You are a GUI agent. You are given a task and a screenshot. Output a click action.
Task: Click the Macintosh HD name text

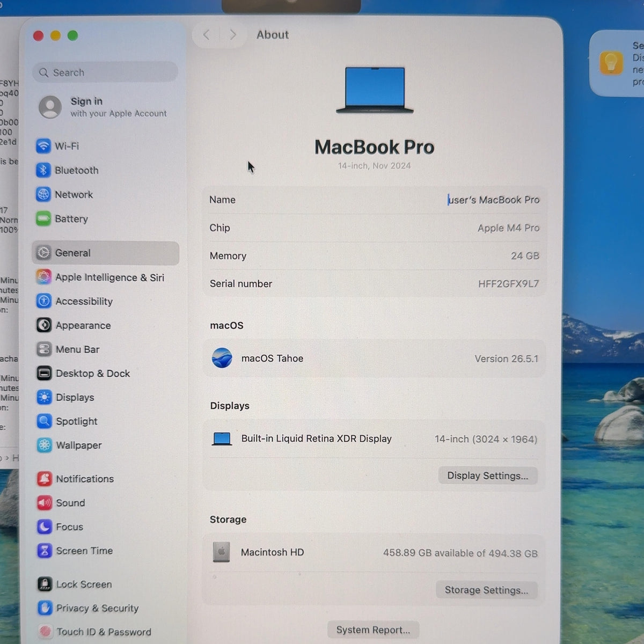point(272,552)
